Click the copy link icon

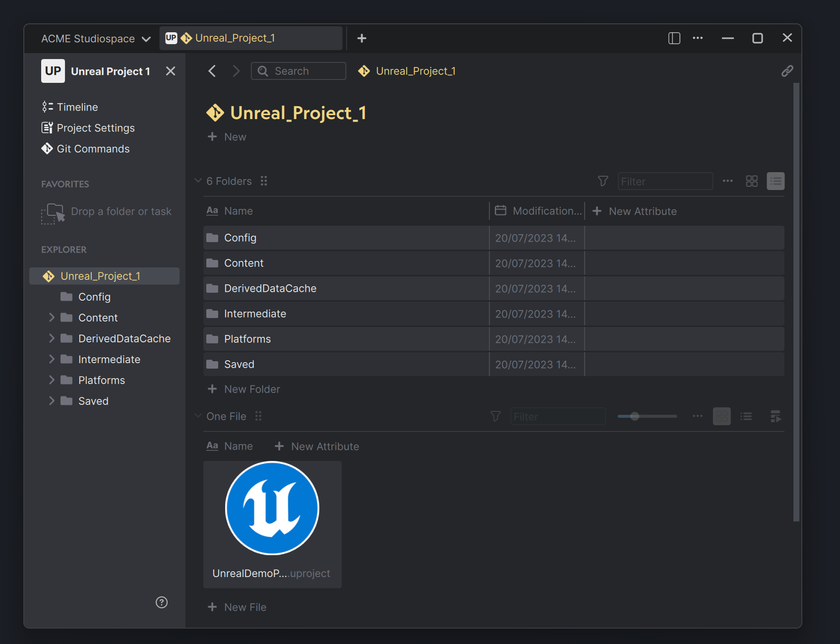[x=787, y=71]
